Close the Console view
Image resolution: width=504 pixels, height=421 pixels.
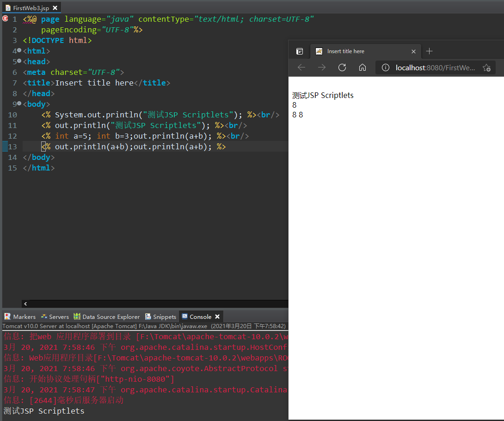pyautogui.click(x=217, y=317)
